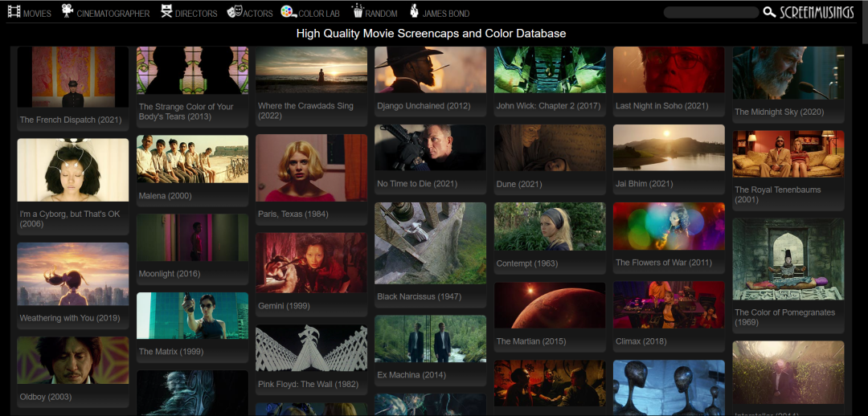Viewport: 868px width, 416px height.
Task: Click the "Dune (2021)" title text
Action: point(519,184)
